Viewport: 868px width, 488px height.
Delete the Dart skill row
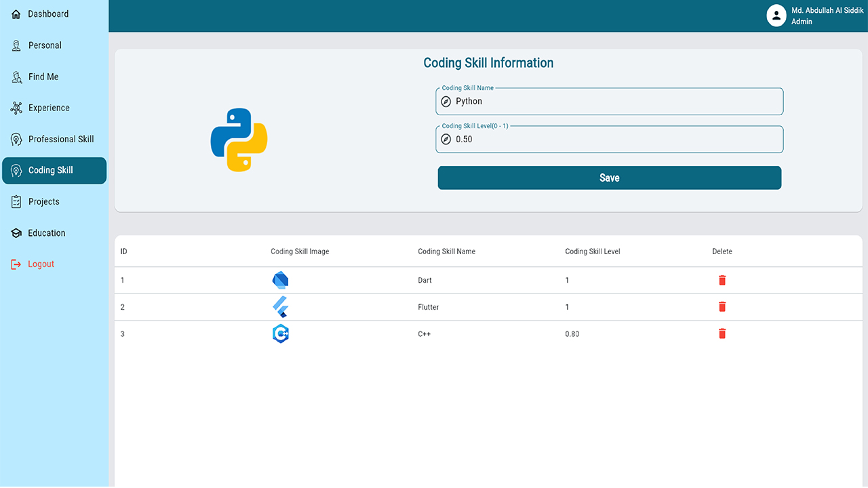tap(722, 280)
